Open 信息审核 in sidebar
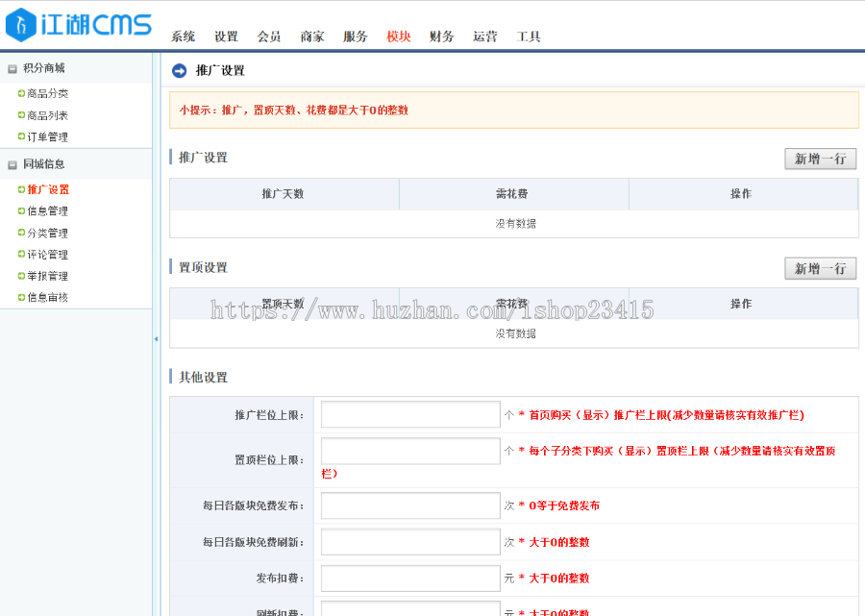Screen dimensions: 865x616 click(47, 297)
